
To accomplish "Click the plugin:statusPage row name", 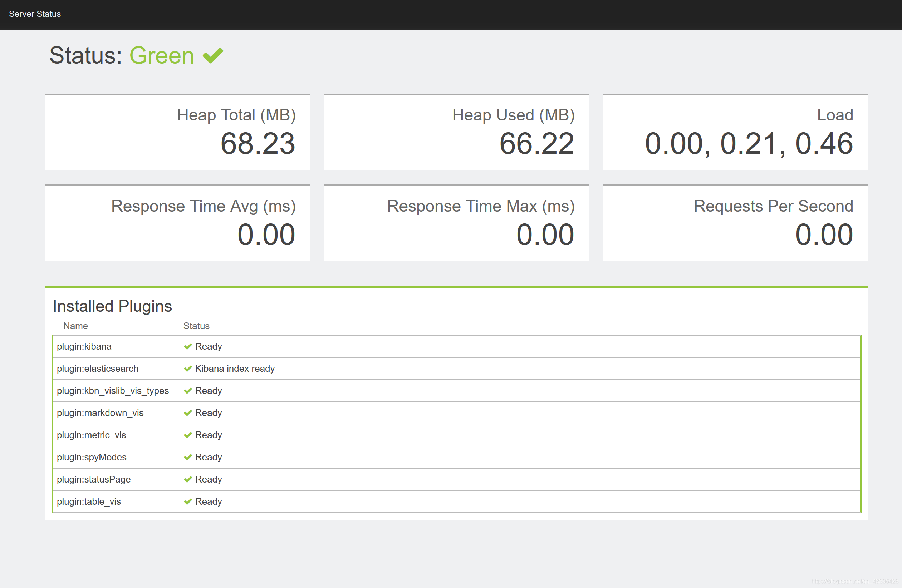I will click(x=94, y=479).
